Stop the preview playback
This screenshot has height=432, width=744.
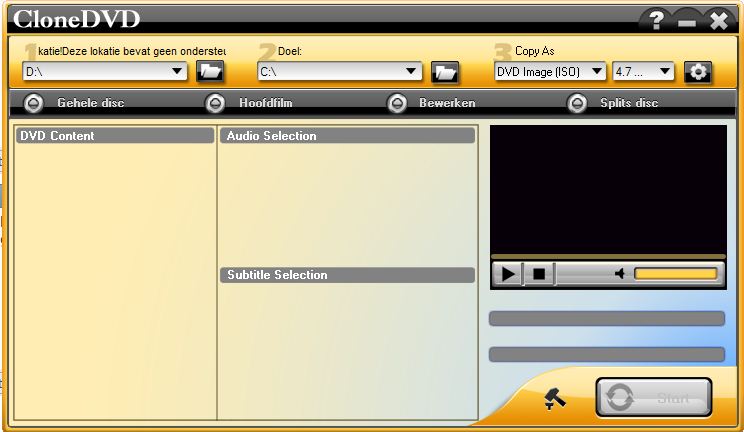tap(538, 273)
